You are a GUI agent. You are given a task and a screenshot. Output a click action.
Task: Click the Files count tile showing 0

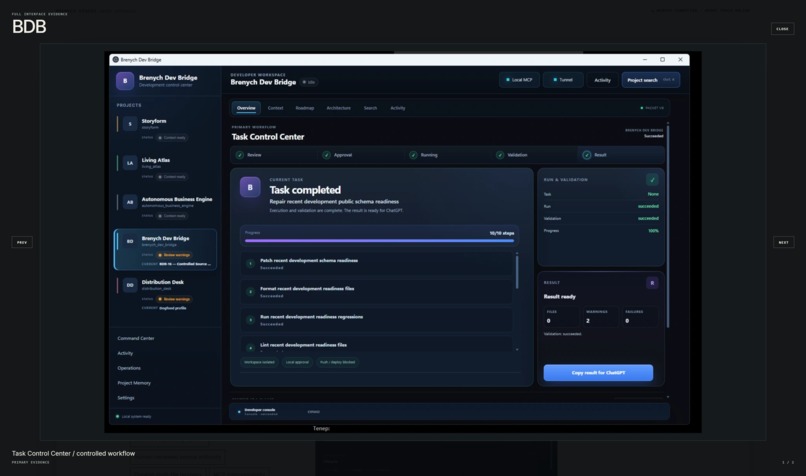tap(561, 317)
